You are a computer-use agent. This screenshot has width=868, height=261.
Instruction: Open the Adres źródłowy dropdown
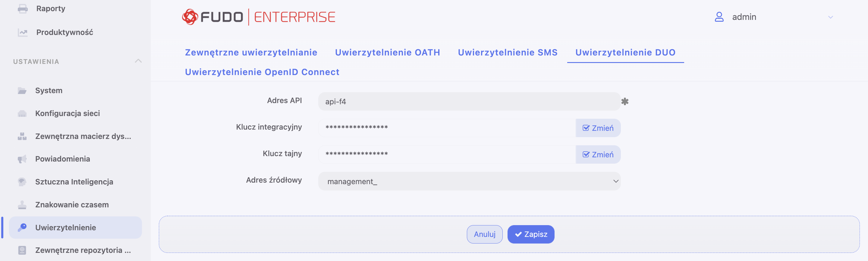coord(469,181)
